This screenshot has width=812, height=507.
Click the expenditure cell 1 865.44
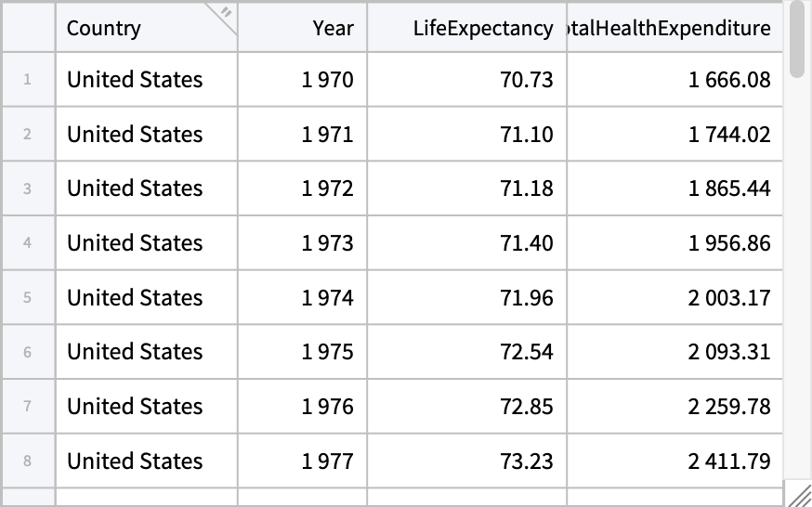coord(674,188)
